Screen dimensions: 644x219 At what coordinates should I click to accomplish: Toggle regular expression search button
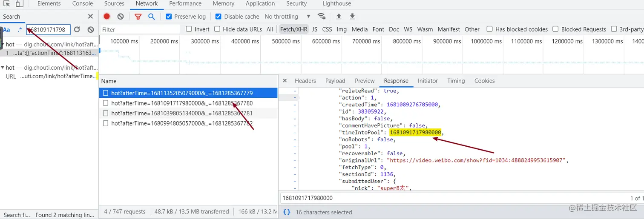[20, 30]
